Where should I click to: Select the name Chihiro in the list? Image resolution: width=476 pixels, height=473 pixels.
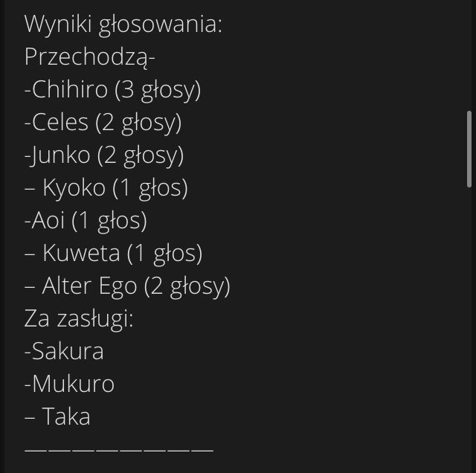click(70, 90)
